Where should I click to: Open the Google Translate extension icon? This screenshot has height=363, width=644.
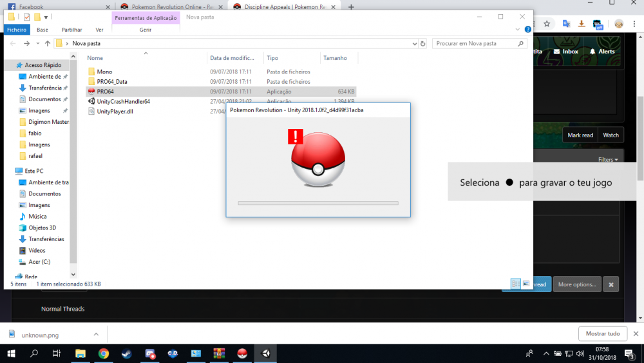pos(566,24)
